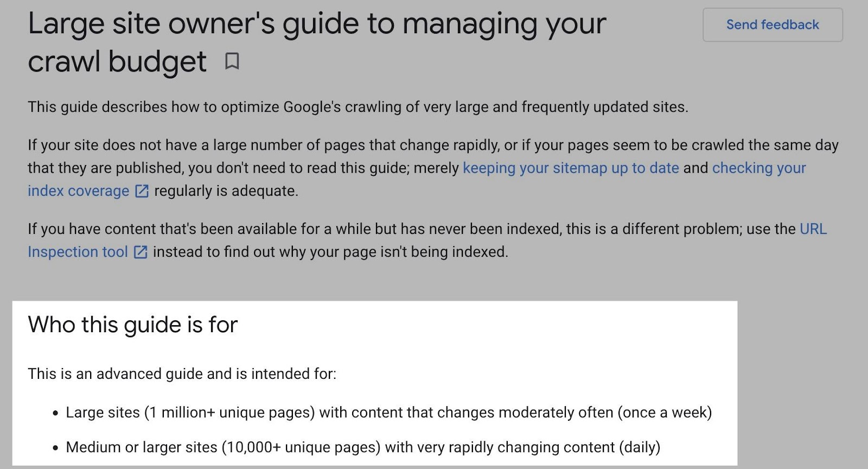Follow the "checking your index coverage" link
868x469 pixels.
coord(758,168)
